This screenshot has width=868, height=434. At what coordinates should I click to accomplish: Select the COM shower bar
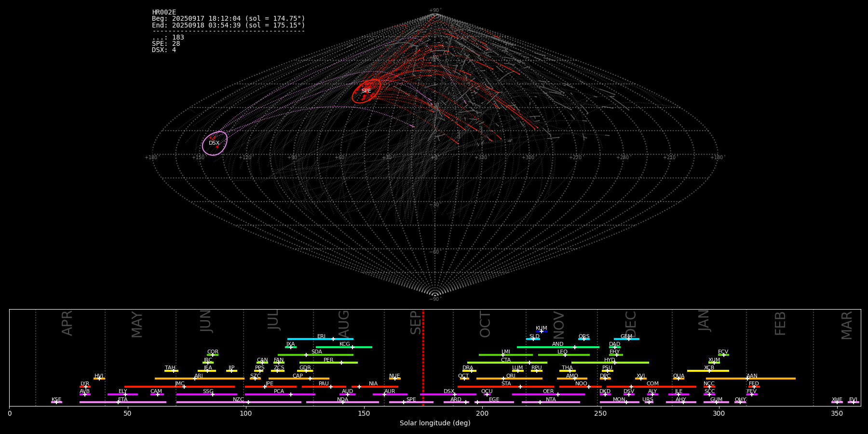click(x=651, y=387)
